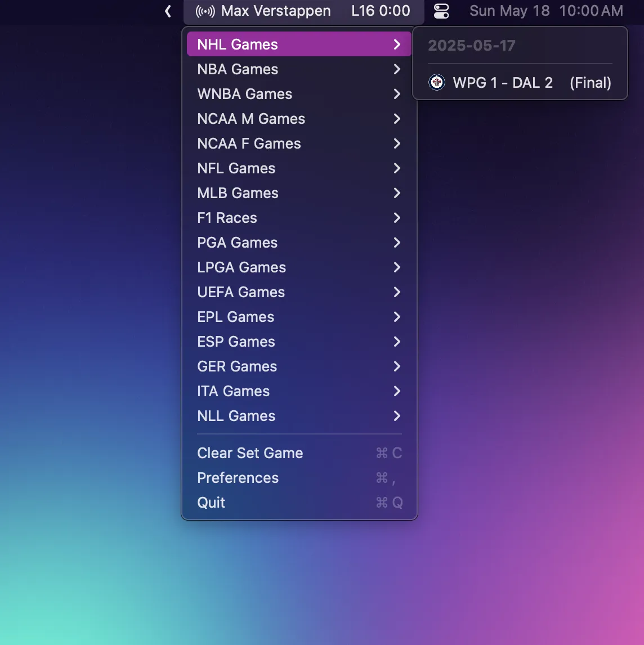The image size is (644, 645).
Task: Click the 2025-05-17 date header
Action: click(x=471, y=45)
